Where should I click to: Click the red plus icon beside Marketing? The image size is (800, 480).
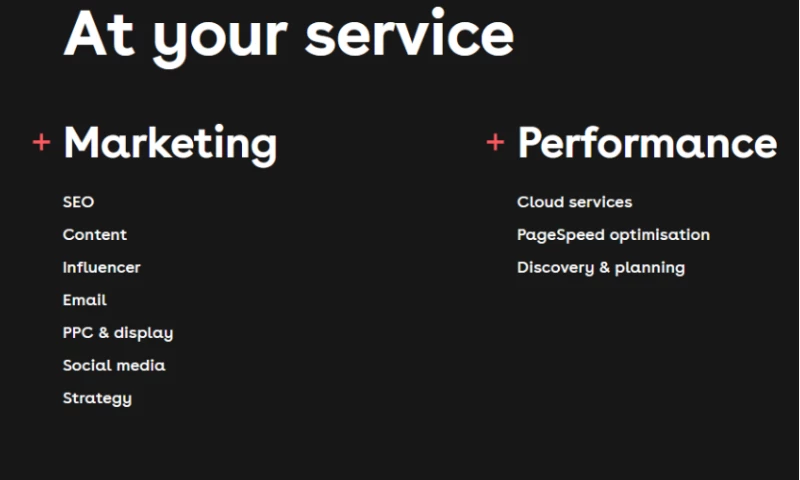(41, 142)
